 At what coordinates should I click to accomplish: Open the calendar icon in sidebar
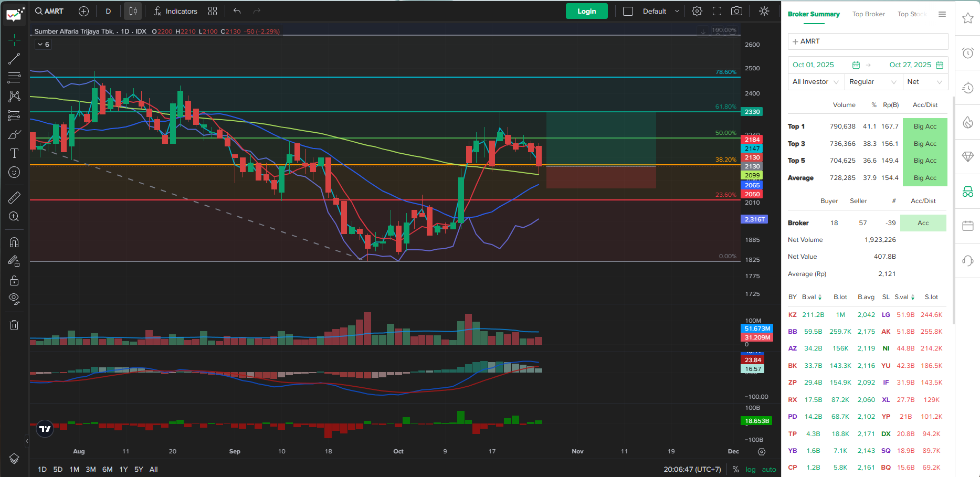coord(968,226)
